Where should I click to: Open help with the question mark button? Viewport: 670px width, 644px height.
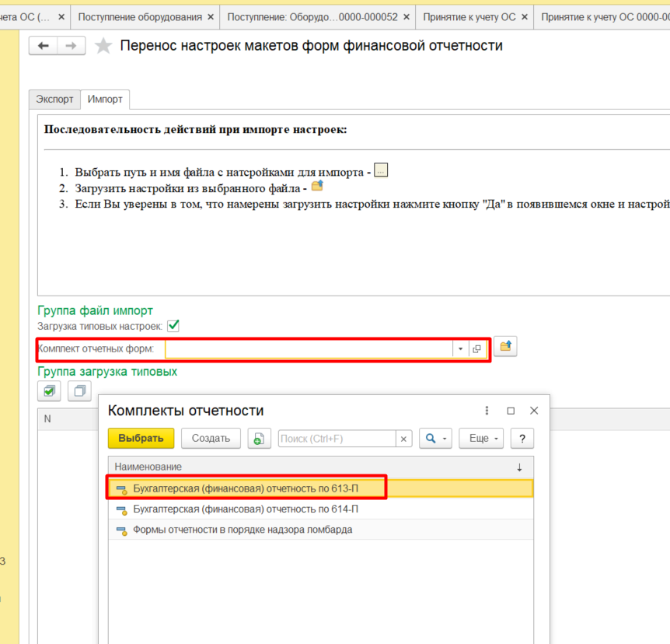click(522, 439)
